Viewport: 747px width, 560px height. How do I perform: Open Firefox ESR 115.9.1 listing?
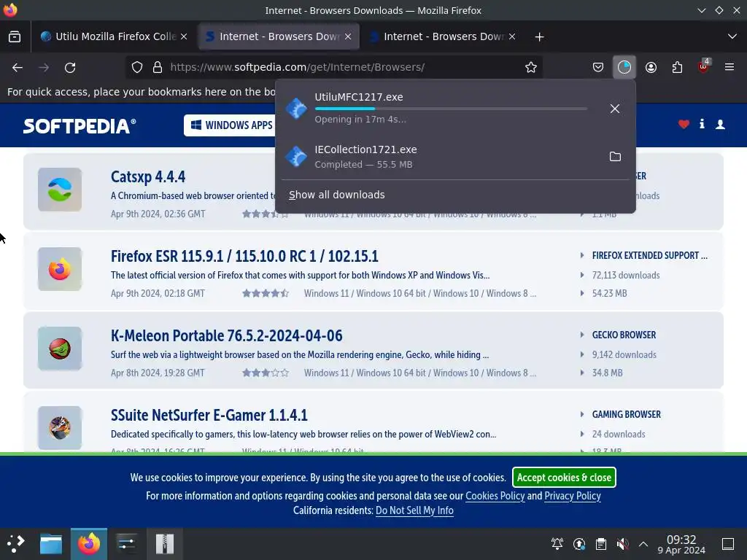tap(244, 256)
